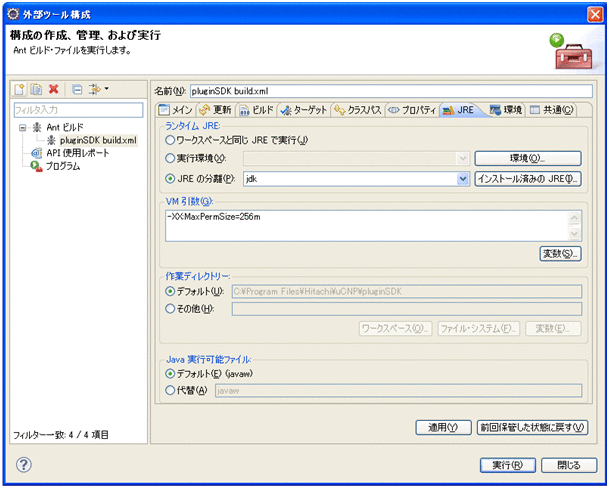Switch to the クラスパス tab

358,110
